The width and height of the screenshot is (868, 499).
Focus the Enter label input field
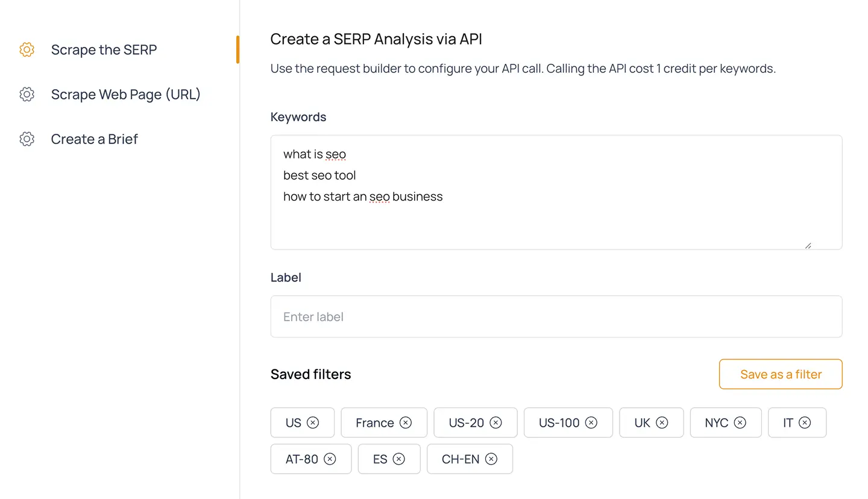[556, 316]
